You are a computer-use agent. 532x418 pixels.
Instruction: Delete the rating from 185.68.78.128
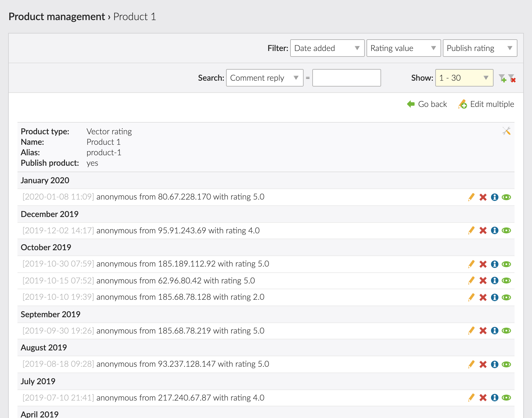(483, 297)
